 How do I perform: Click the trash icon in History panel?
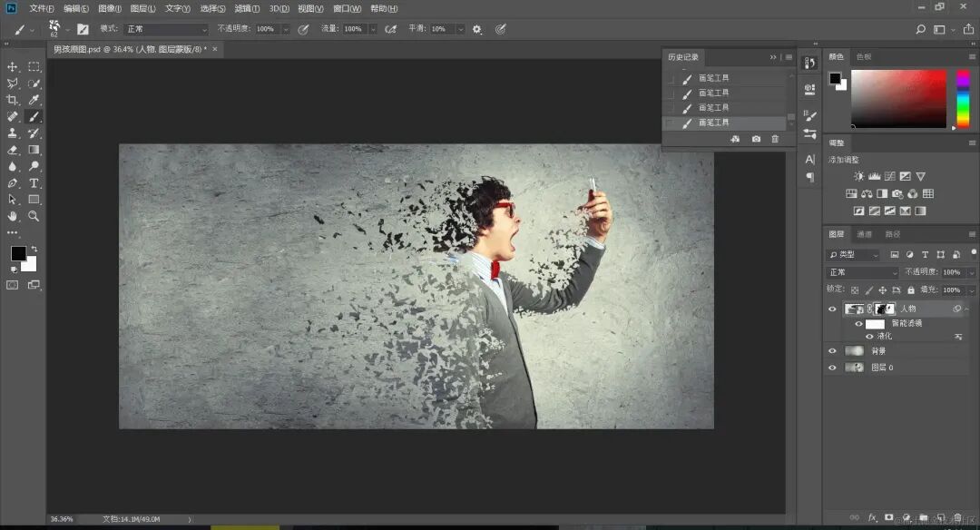click(775, 139)
